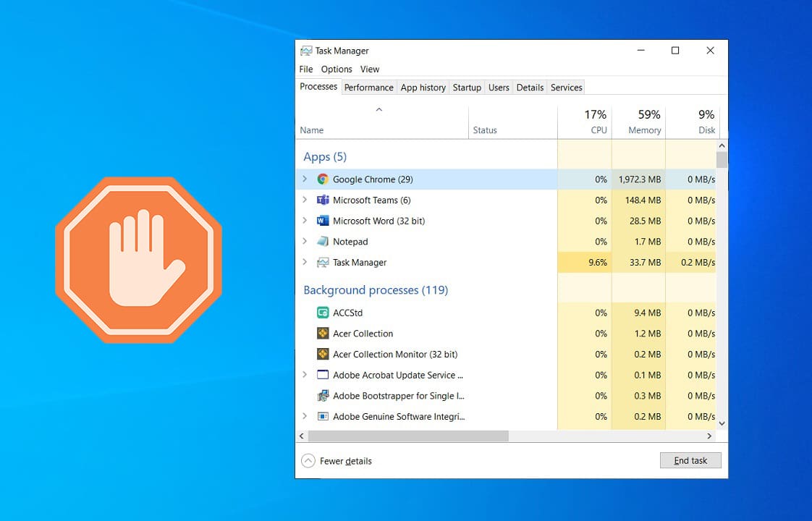Select the ACCStd process icon

pos(323,313)
